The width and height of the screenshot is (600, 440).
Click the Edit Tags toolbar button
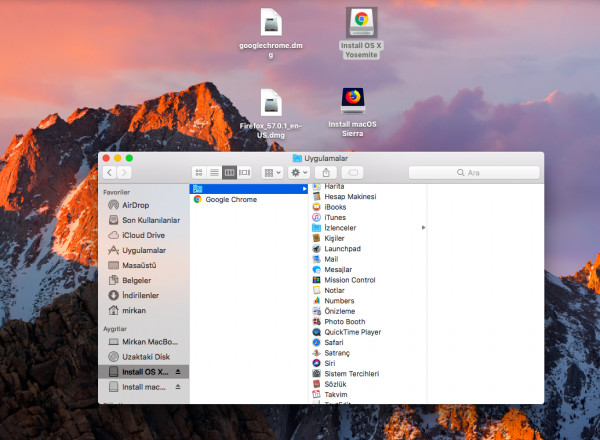pos(352,173)
